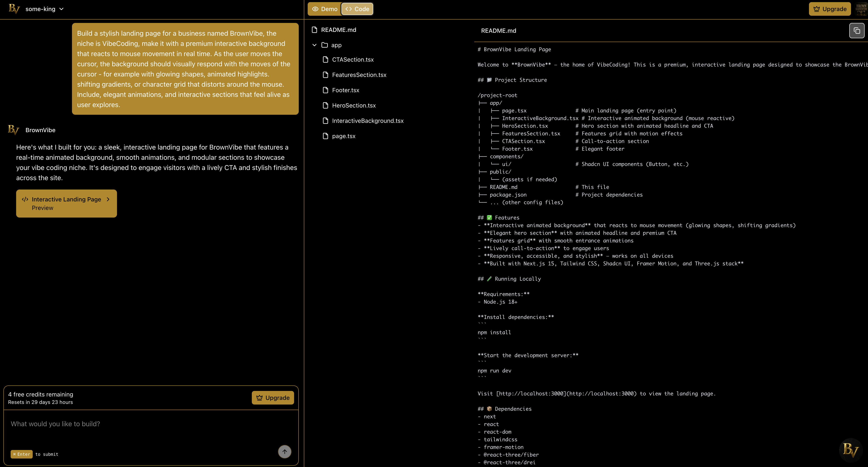The width and height of the screenshot is (868, 467).
Task: Open page.tsx in file tree
Action: point(343,136)
